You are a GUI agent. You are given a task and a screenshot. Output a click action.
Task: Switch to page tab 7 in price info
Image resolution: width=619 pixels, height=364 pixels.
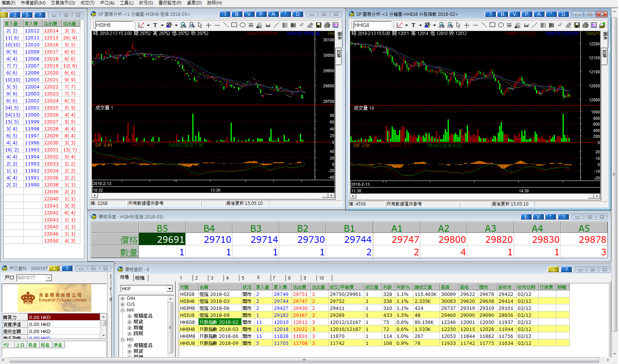[274, 278]
